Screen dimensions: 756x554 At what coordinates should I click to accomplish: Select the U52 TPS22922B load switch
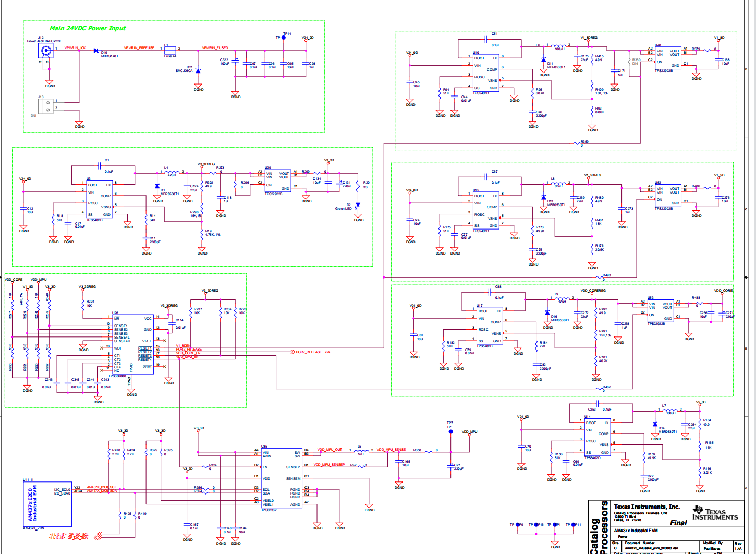coord(668,196)
